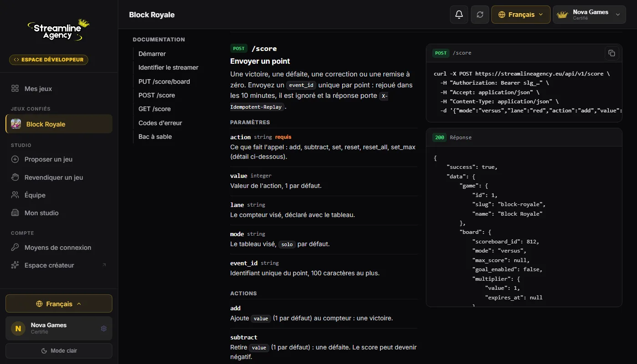Image resolution: width=637 pixels, height=364 pixels.
Task: Open Revendiquer un jeu
Action: pyautogui.click(x=59, y=177)
